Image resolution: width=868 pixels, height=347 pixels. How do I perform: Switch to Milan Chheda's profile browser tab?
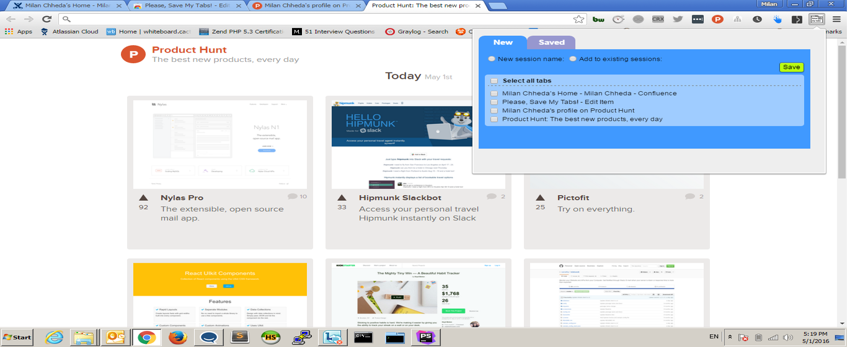pos(306,6)
